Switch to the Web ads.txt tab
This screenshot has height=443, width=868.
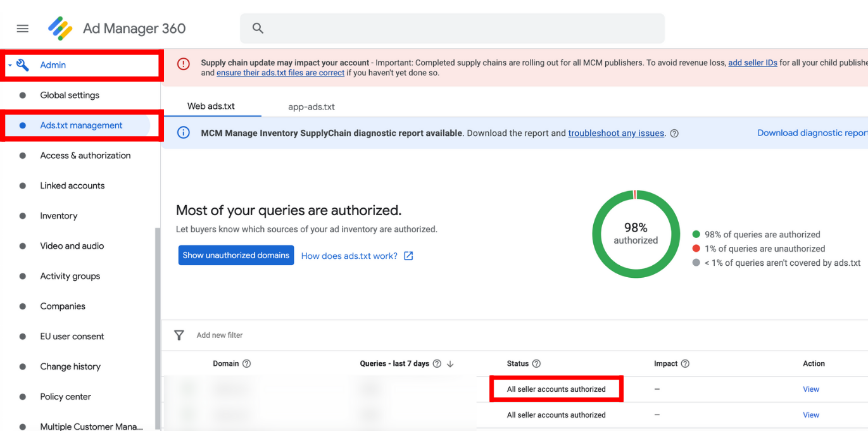point(211,106)
